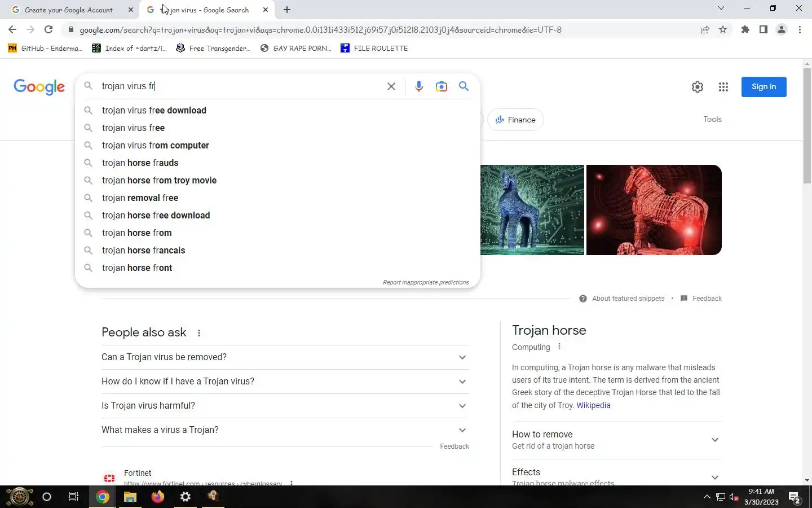Show hidden system tray icons
The image size is (812, 508).
point(707,497)
